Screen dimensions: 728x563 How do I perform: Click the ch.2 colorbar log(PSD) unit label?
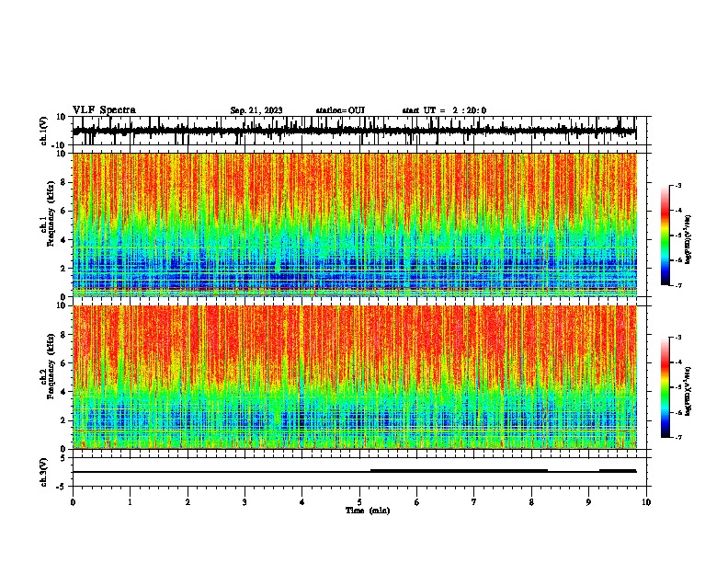(688, 392)
